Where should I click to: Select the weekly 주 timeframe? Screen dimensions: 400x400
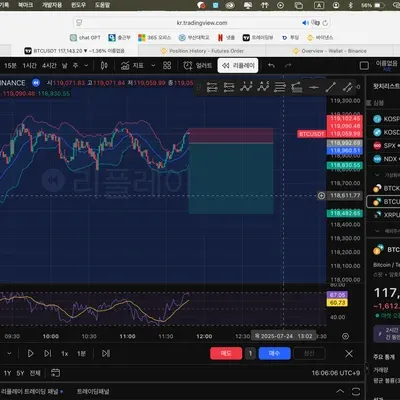point(76,66)
